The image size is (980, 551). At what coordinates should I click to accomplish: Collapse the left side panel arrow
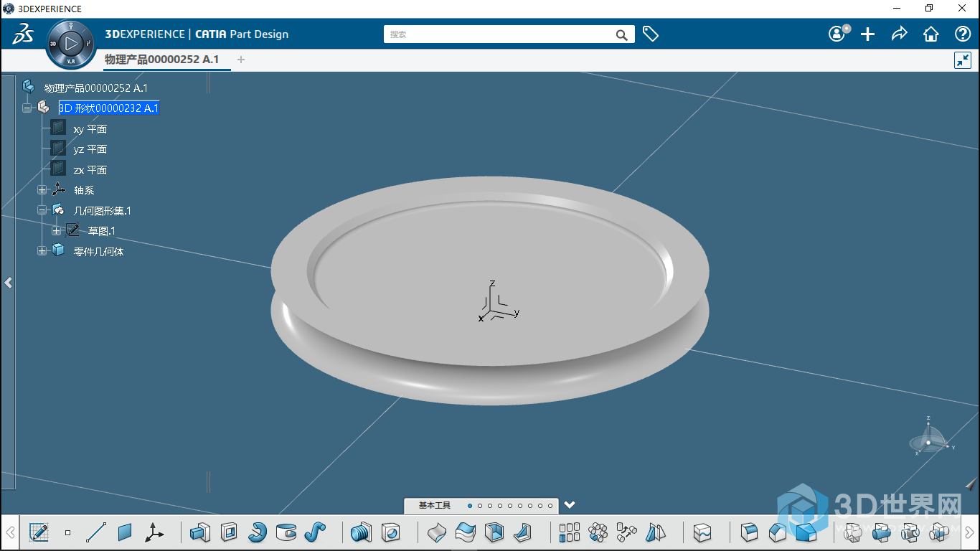(x=8, y=283)
